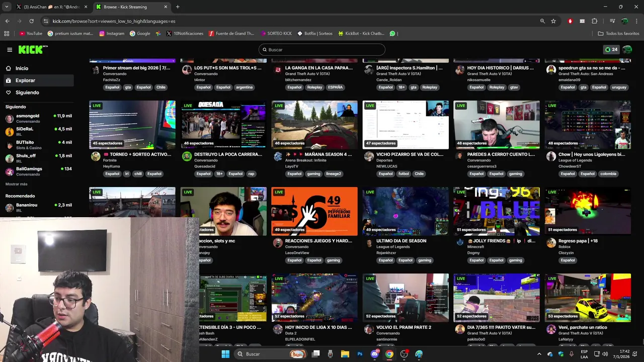Image resolution: width=644 pixels, height=362 pixels.
Task: Reload the page
Action: click(x=31, y=21)
